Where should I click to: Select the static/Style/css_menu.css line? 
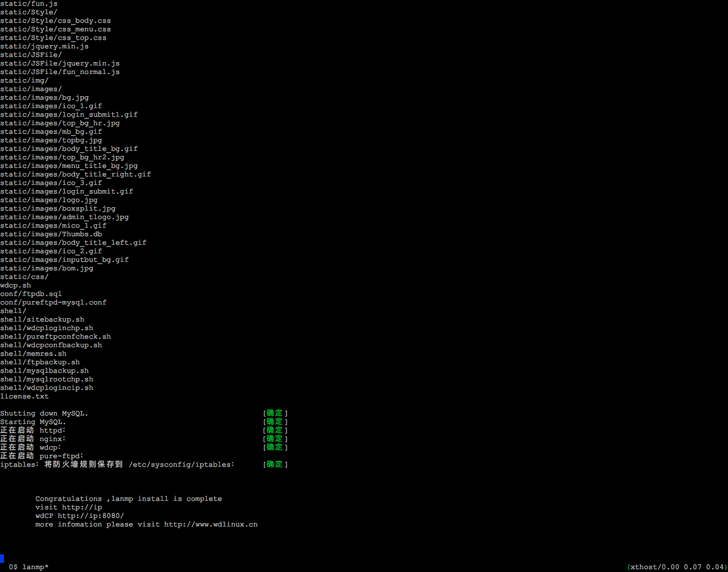(x=55, y=29)
